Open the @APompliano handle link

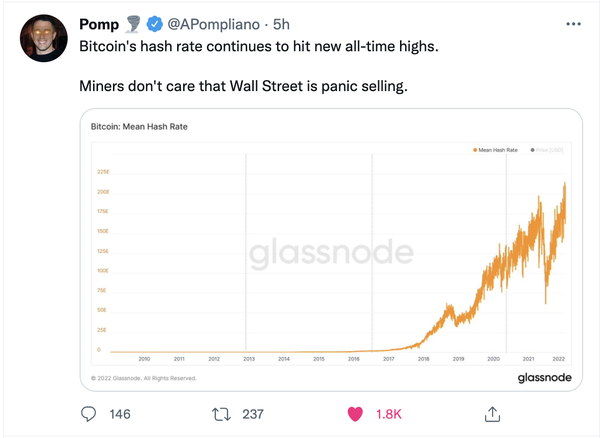click(x=214, y=24)
